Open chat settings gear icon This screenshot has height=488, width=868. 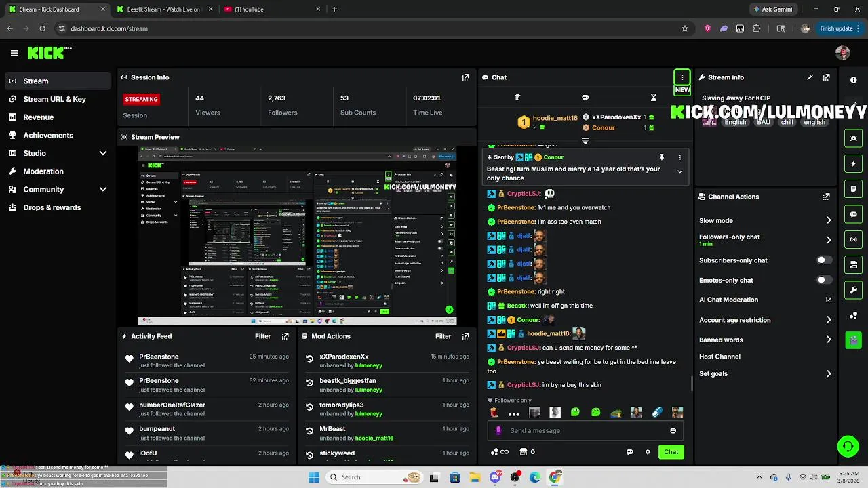648,452
